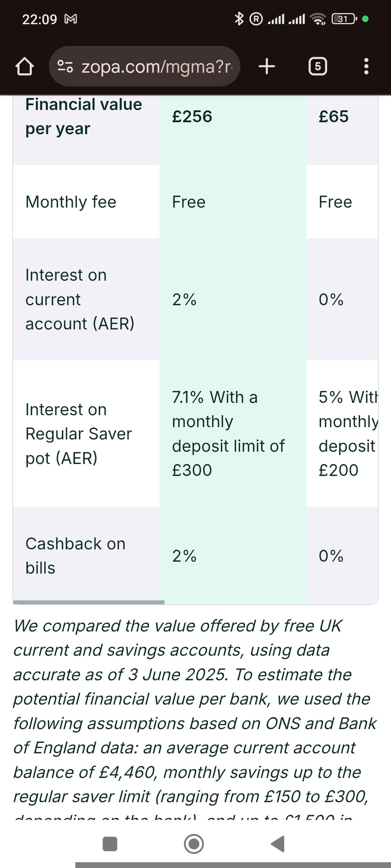The width and height of the screenshot is (391, 868).
Task: Click the table's horizontal scrollbar
Action: [x=89, y=602]
